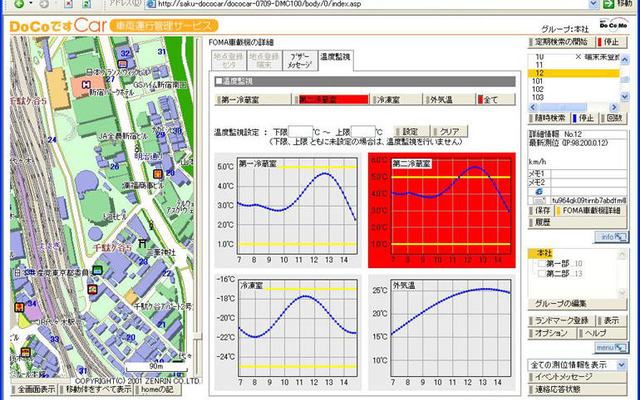Select vehicle 103 in the list
640x400 pixels.
click(x=573, y=97)
